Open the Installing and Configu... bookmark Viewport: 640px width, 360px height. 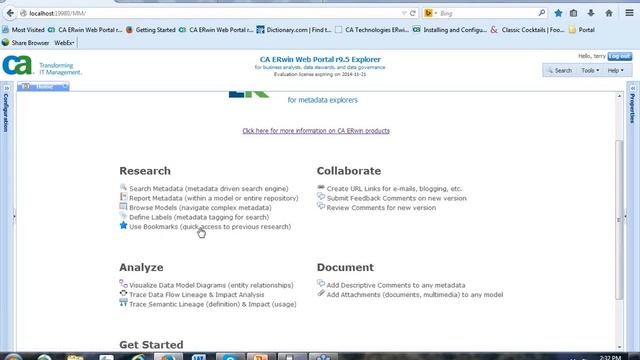point(450,30)
